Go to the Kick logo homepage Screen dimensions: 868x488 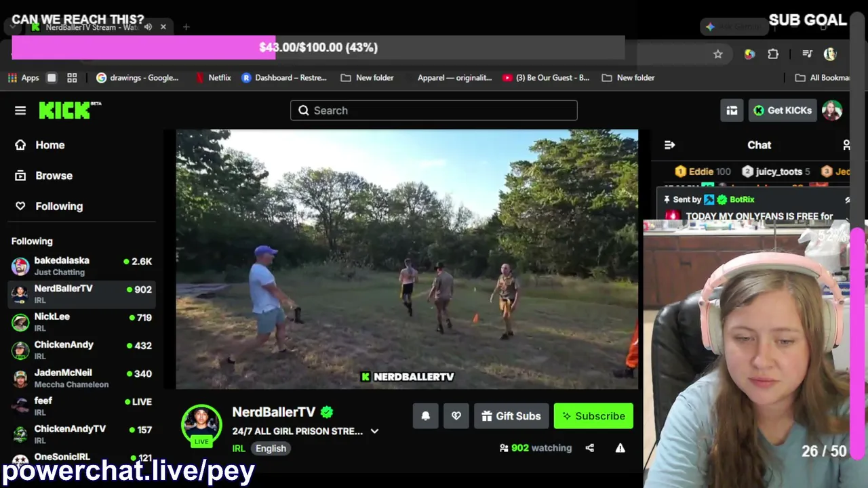pyautogui.click(x=70, y=110)
